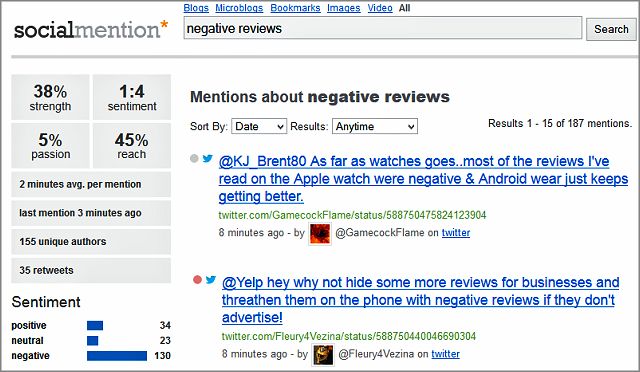
Task: Click the Twitter bird icon beside the @Yelp mention
Action: click(211, 280)
